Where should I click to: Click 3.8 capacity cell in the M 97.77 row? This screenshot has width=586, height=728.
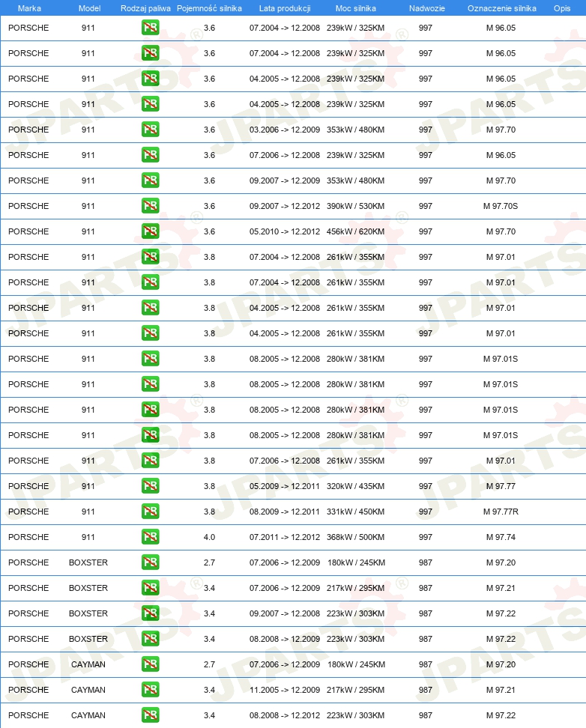(x=210, y=486)
